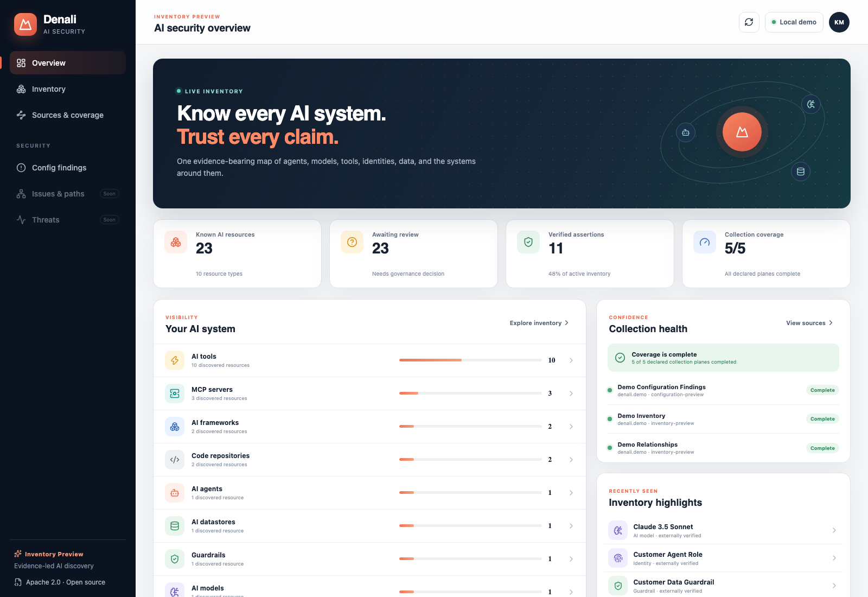The height and width of the screenshot is (597, 868).
Task: Click the orbiting database icon in hero banner
Action: pyautogui.click(x=801, y=172)
